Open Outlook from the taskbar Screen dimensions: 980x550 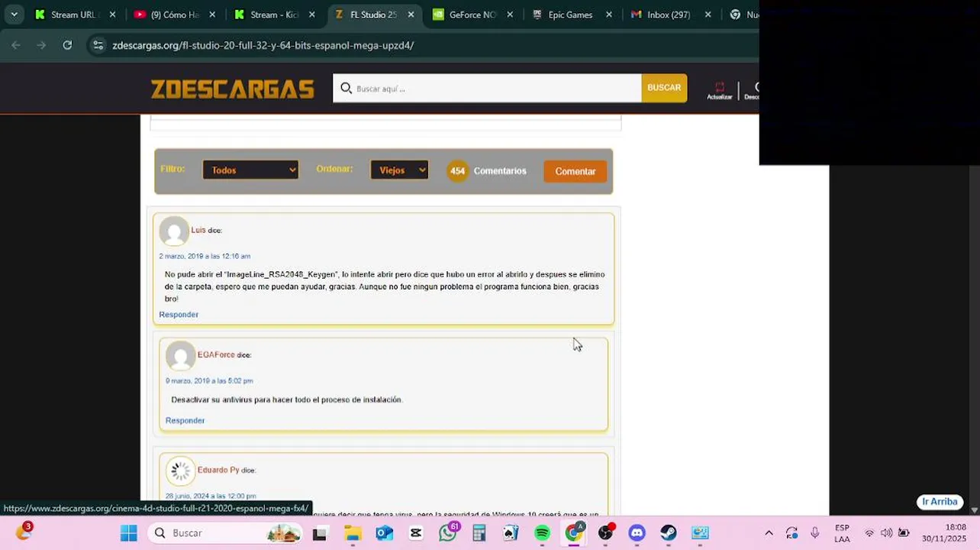click(384, 533)
